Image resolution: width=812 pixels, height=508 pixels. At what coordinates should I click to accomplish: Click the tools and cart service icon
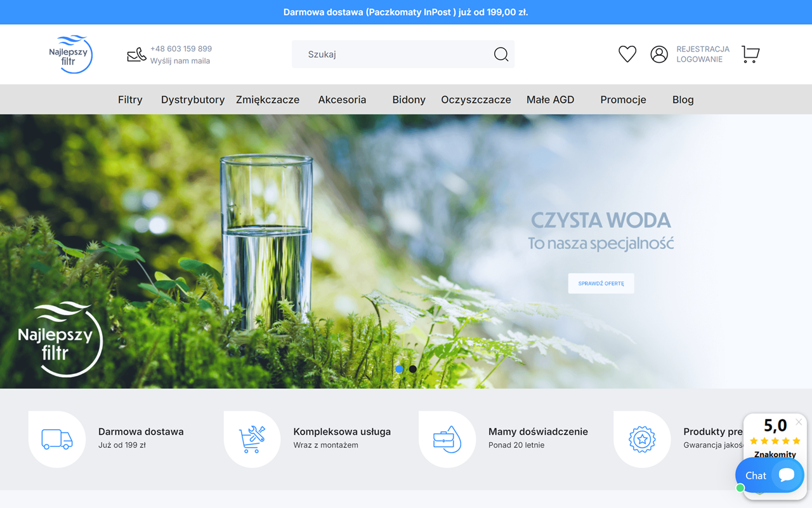[x=252, y=439]
